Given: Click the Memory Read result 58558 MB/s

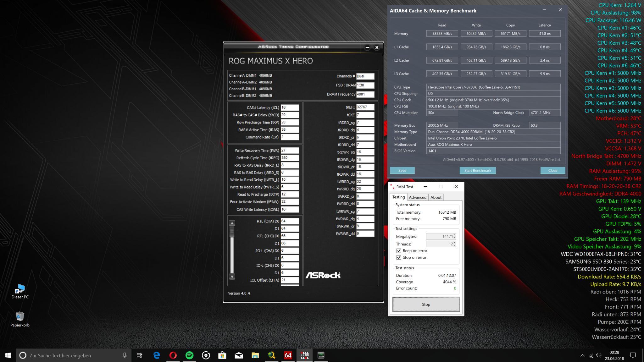Looking at the screenshot, I should point(442,33).
